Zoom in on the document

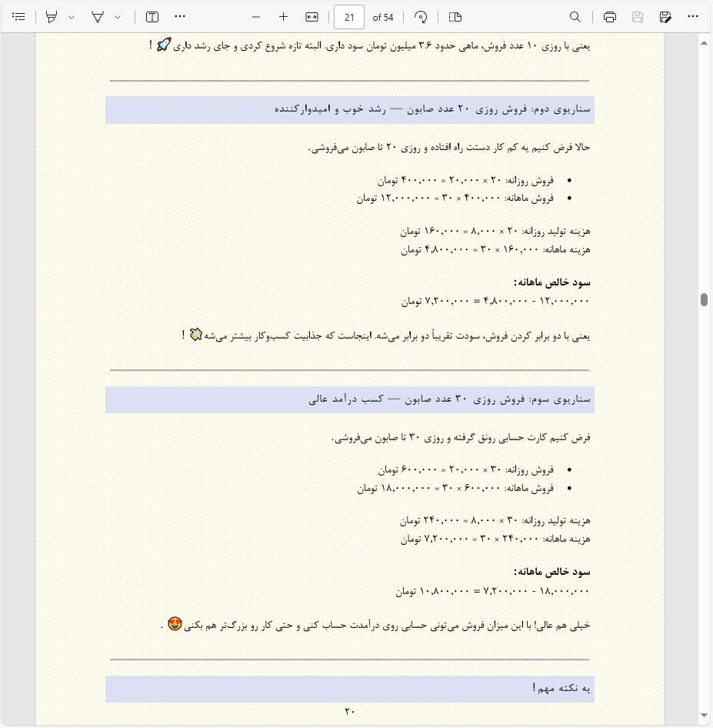click(283, 17)
